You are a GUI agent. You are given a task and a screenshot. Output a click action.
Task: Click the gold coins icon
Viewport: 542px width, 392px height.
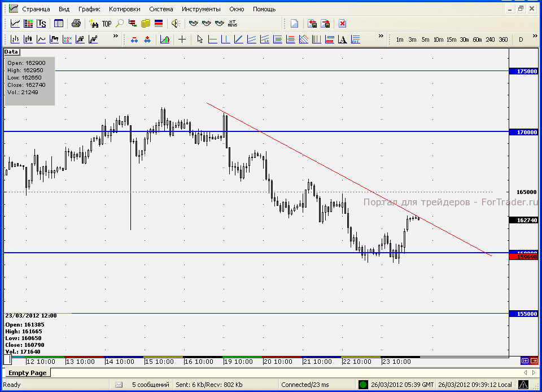point(145,24)
